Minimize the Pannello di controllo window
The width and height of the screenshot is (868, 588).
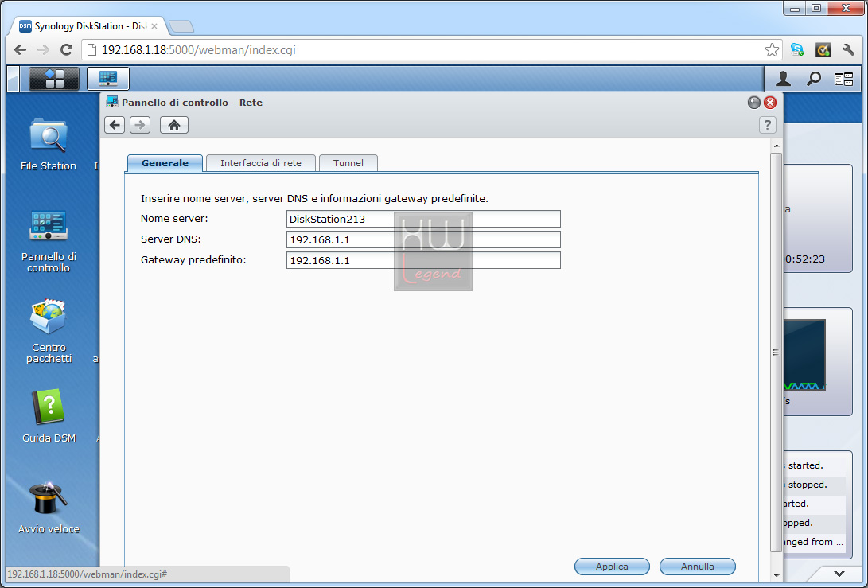click(754, 103)
